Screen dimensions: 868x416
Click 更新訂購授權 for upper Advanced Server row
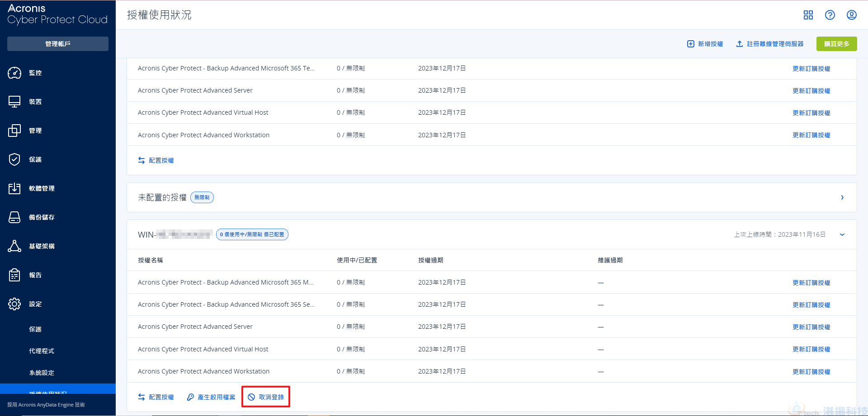click(x=811, y=91)
